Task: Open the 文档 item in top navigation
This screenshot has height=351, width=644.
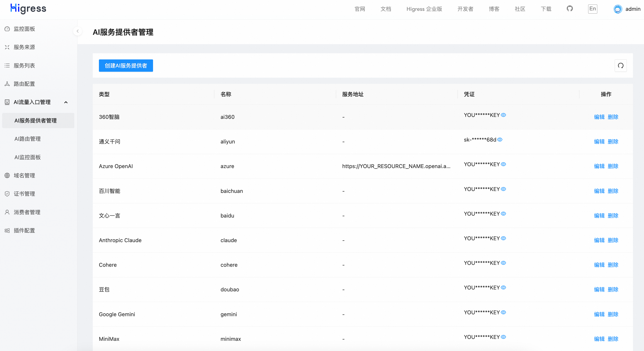Action: (385, 9)
